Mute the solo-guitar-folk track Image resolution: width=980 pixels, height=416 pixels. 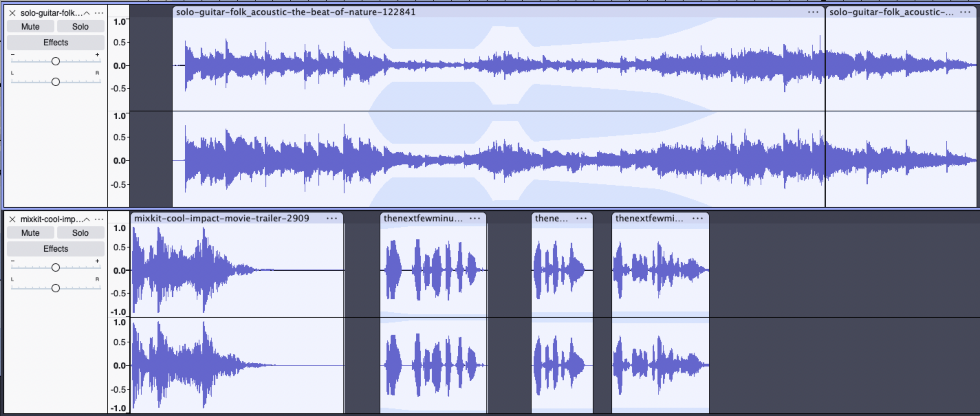(31, 26)
